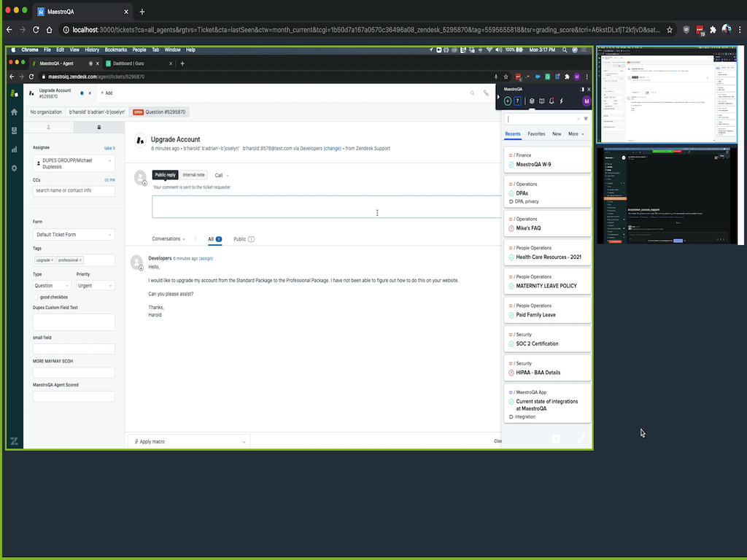Expand the Priority dropdown showing Urgent
The width and height of the screenshot is (747, 560).
click(x=95, y=286)
